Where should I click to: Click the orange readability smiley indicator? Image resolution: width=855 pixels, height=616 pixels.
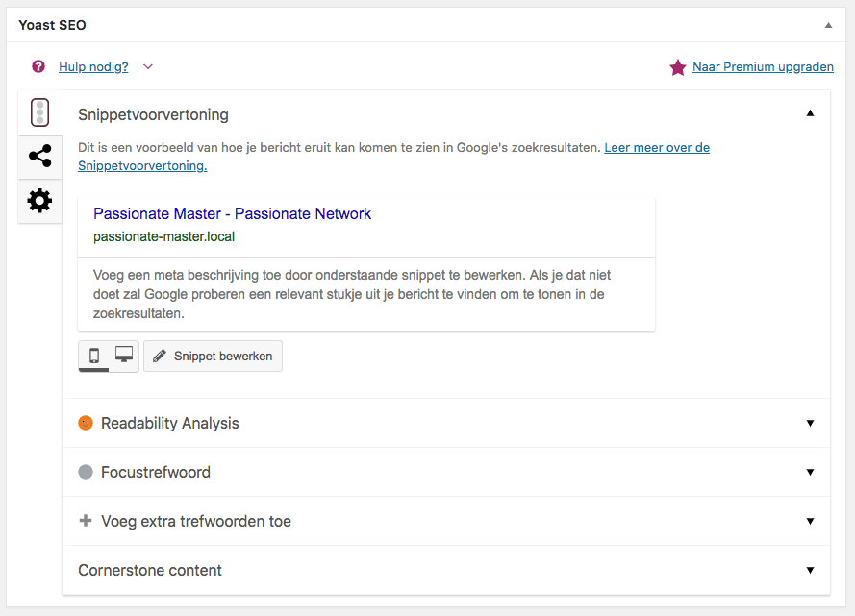click(86, 423)
